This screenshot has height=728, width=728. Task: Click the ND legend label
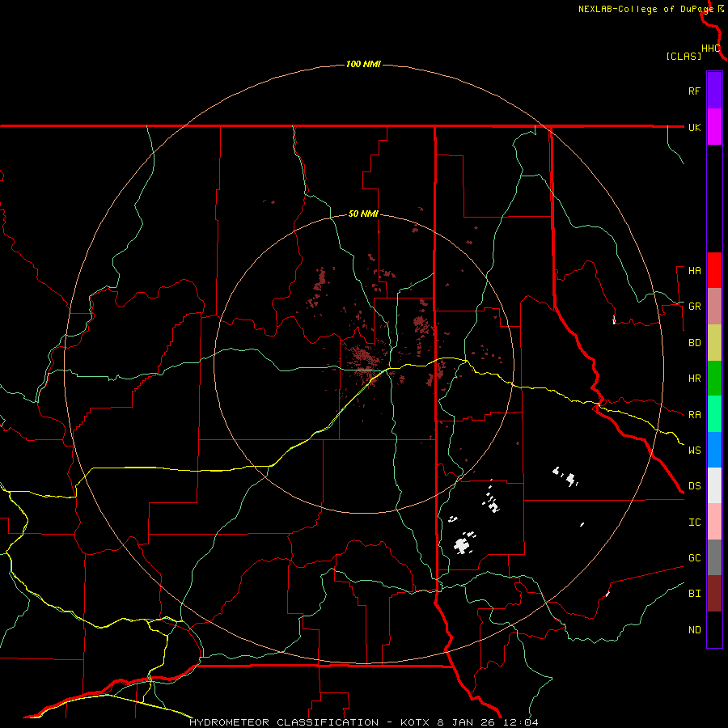tap(694, 630)
